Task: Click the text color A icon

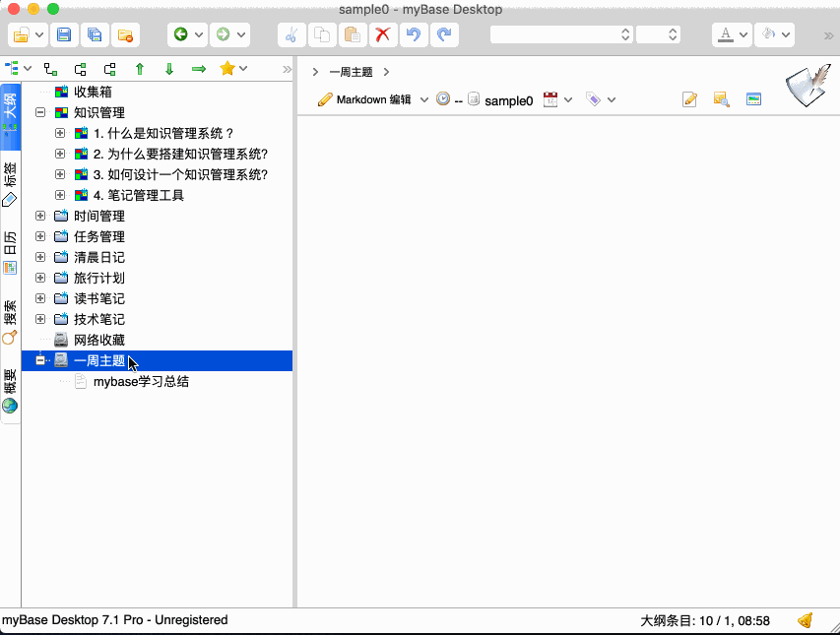Action: tap(726, 34)
